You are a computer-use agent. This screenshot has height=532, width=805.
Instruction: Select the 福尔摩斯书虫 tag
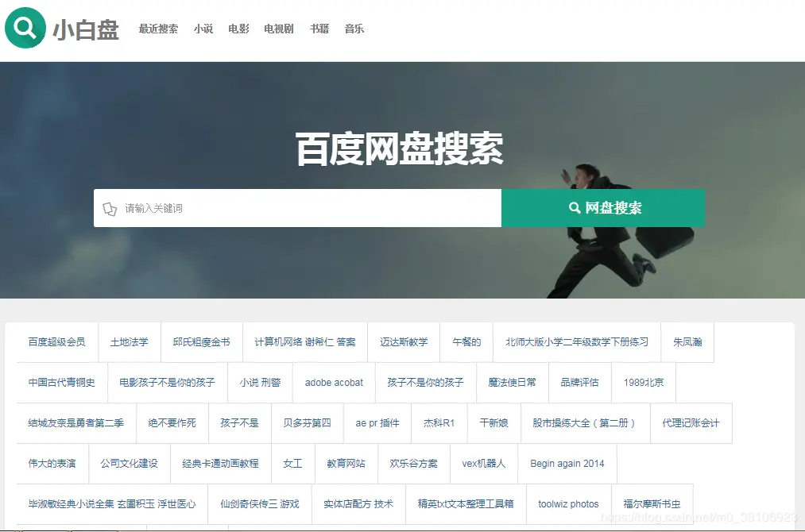click(x=652, y=504)
